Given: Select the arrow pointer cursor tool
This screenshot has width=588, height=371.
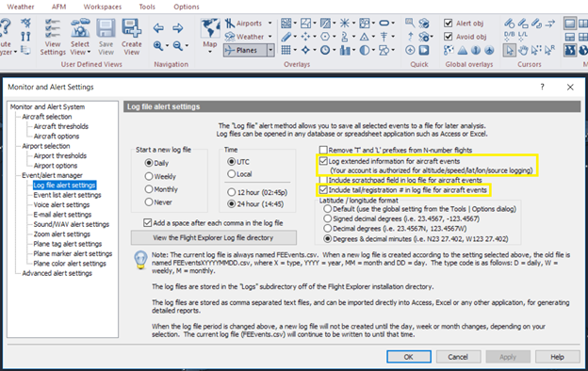Looking at the screenshot, I should pyautogui.click(x=509, y=50).
